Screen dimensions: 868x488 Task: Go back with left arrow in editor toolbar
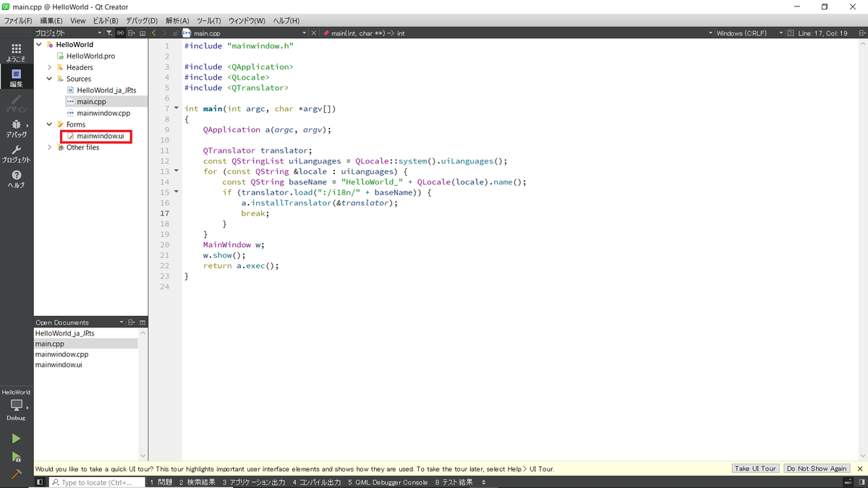click(154, 33)
